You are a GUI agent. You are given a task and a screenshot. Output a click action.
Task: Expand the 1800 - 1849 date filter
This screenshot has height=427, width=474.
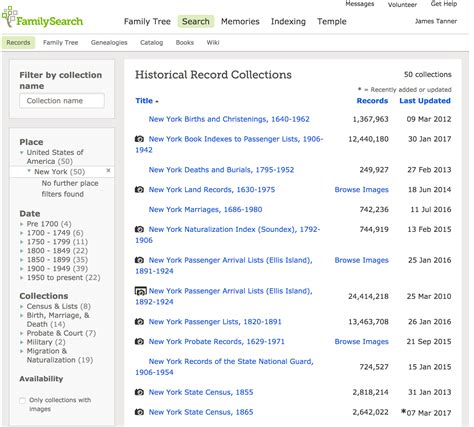(x=22, y=251)
